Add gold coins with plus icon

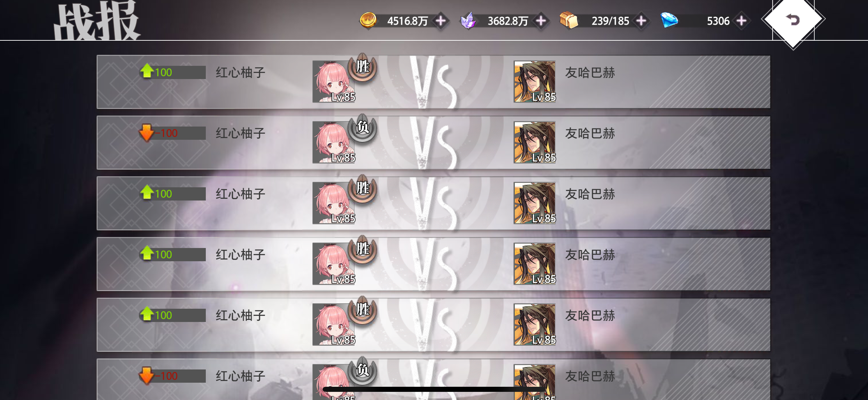pyautogui.click(x=441, y=21)
